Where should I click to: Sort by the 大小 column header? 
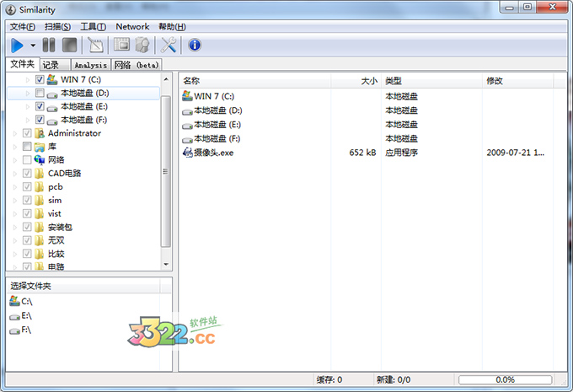(x=356, y=81)
